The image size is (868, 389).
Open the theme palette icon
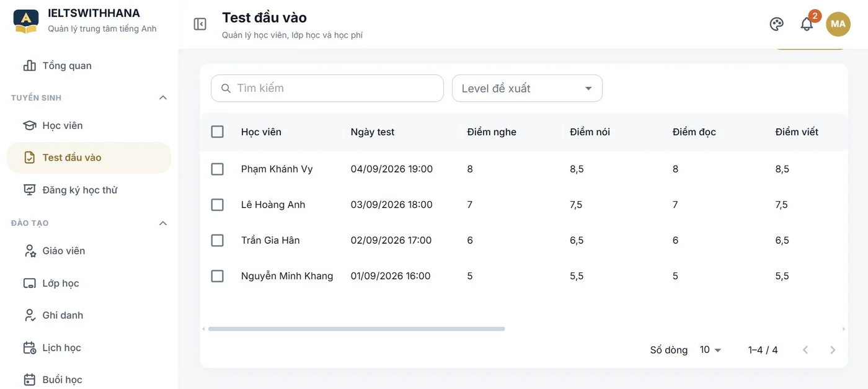pos(776,24)
